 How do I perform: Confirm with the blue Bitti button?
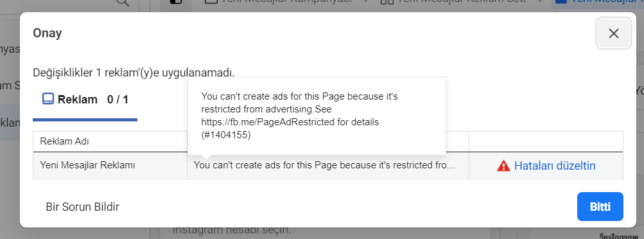coord(600,207)
